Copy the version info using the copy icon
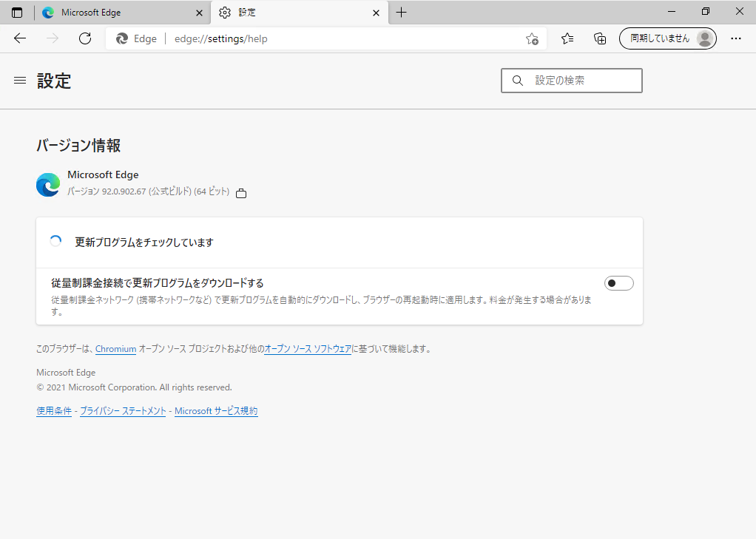 pyautogui.click(x=241, y=193)
